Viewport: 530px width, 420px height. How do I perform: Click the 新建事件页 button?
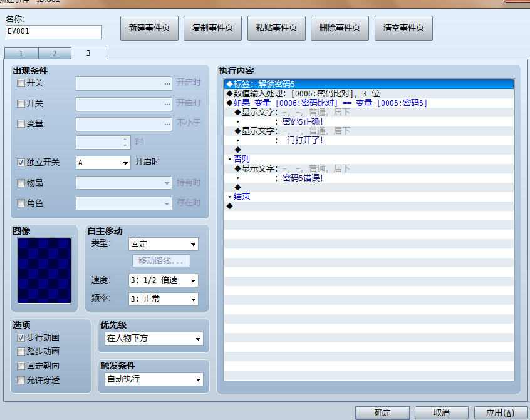[149, 28]
